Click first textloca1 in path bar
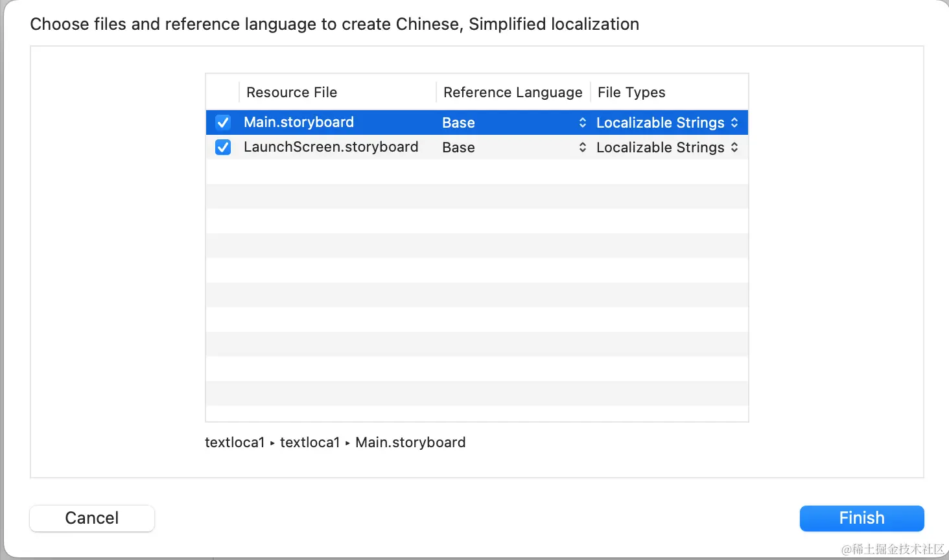Viewport: 949px width, 560px height. (x=235, y=443)
